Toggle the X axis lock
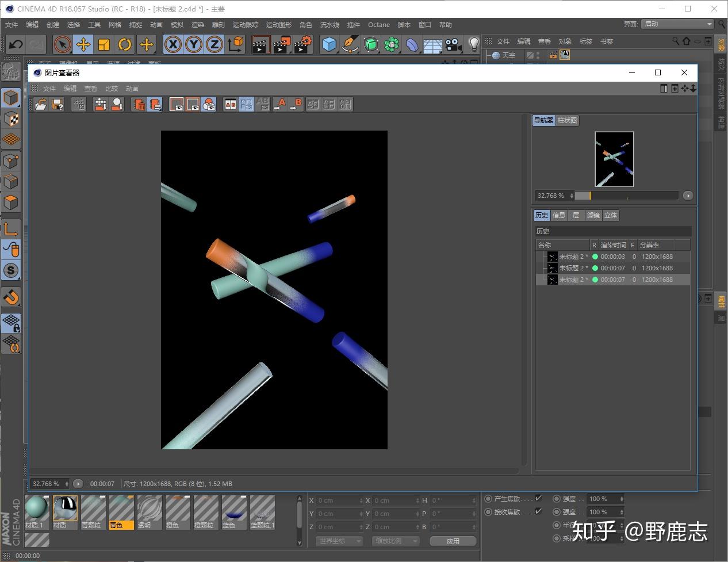 pos(173,44)
